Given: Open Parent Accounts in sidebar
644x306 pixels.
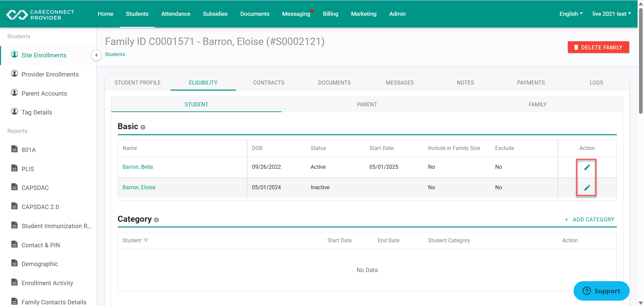Looking at the screenshot, I should pos(44,93).
